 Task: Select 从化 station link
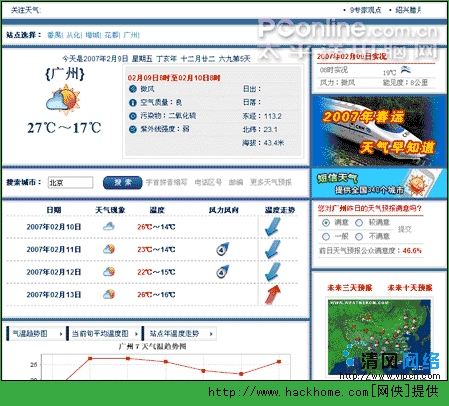click(x=73, y=35)
